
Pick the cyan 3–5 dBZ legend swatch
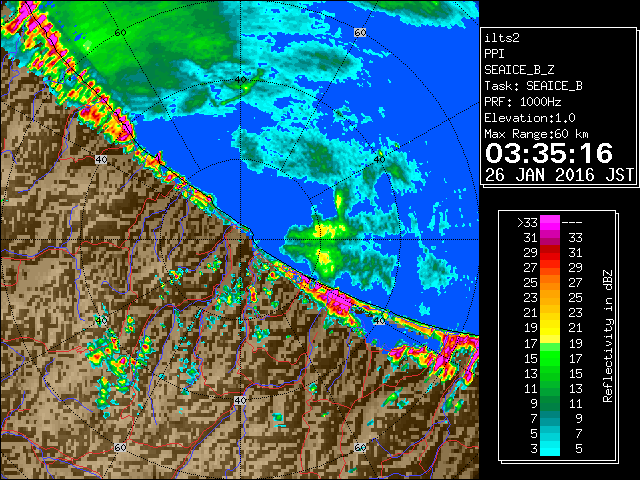click(550, 449)
